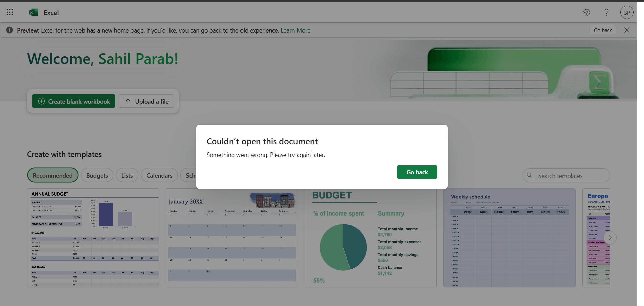Open the January 20XX calendar template
The height and width of the screenshot is (306, 644).
(232, 238)
